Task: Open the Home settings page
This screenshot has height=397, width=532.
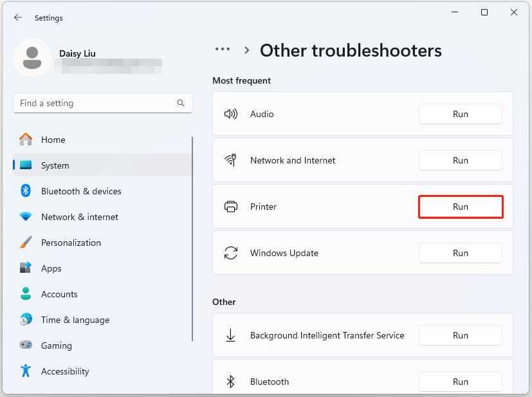Action: (53, 140)
